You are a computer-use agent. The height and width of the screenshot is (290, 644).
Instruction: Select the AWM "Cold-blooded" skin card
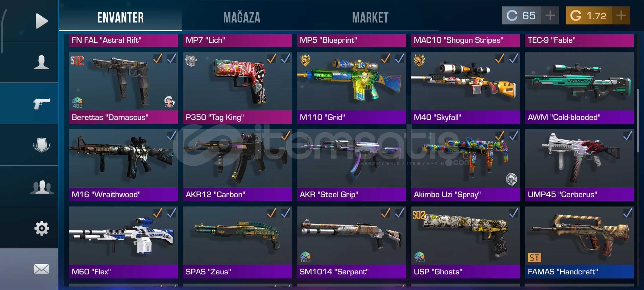[x=579, y=88]
